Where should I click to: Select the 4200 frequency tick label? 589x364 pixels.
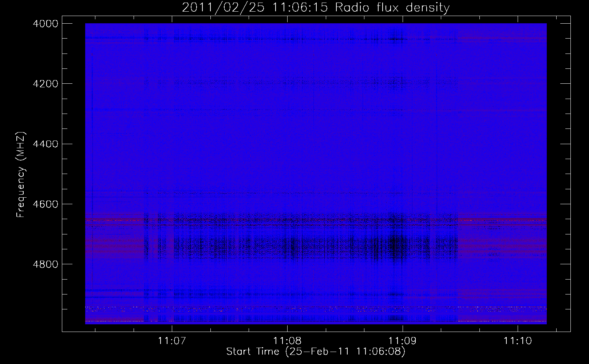click(46, 84)
